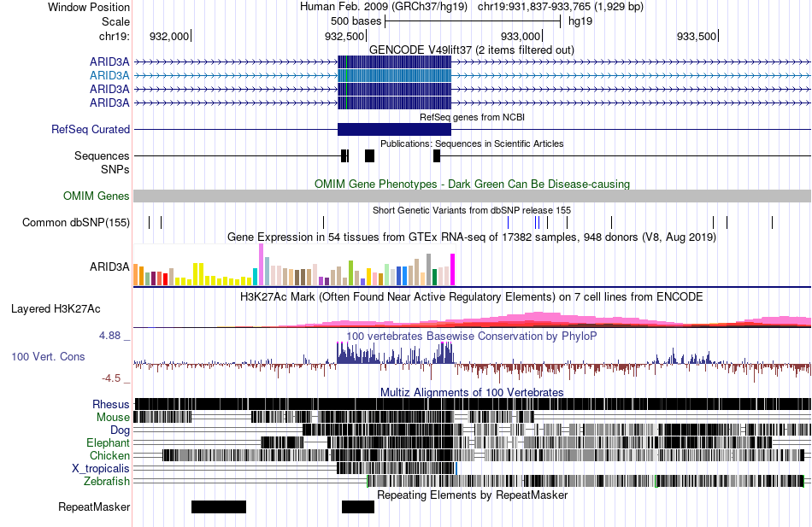Select the Mouse alignment label

click(x=113, y=418)
